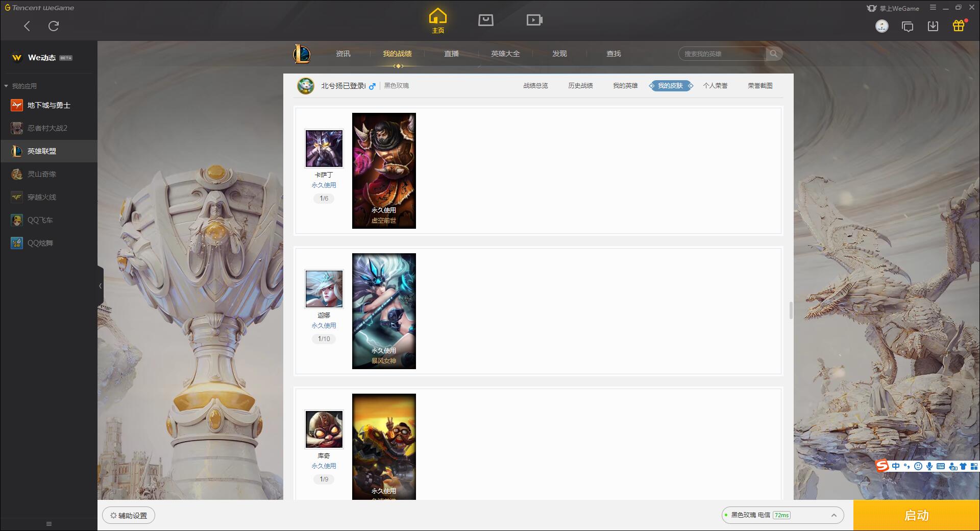
Task: Open the store bag icon in top bar
Action: [x=486, y=20]
